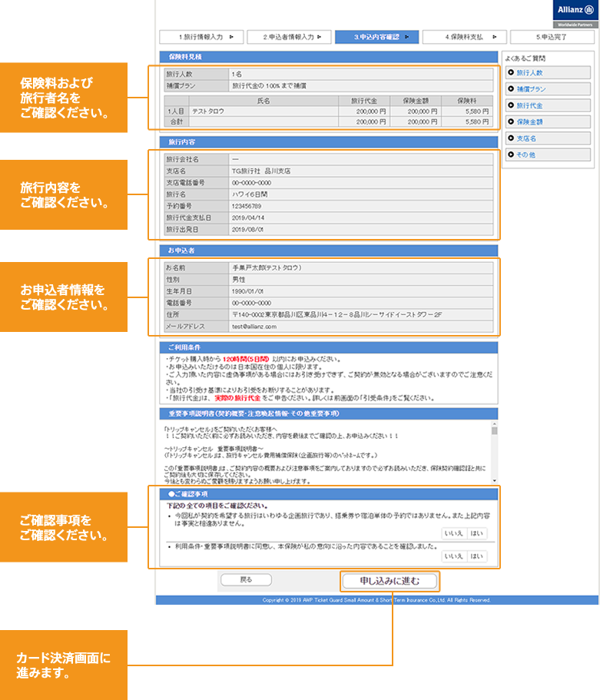Select the 3.申込内容確認 step tab

click(377, 36)
